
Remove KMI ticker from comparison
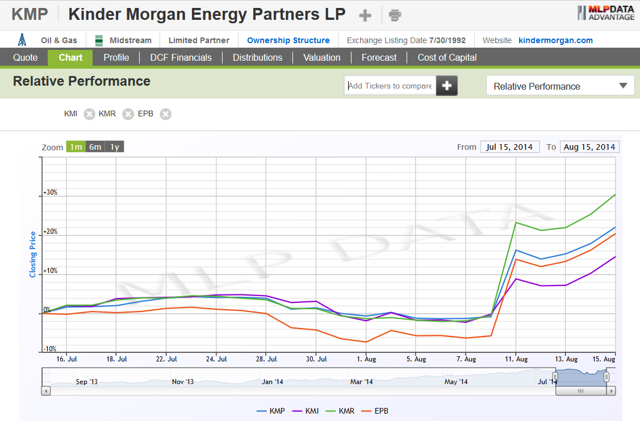point(89,114)
